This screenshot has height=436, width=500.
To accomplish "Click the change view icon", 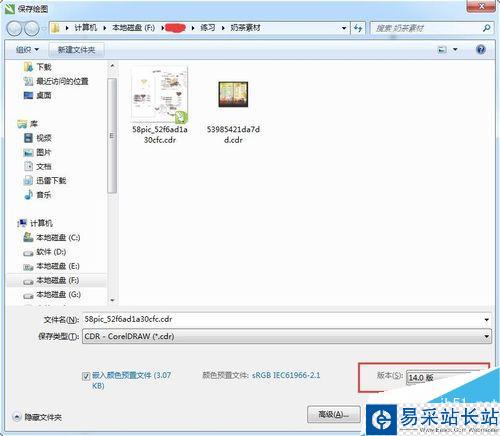I will point(442,50).
